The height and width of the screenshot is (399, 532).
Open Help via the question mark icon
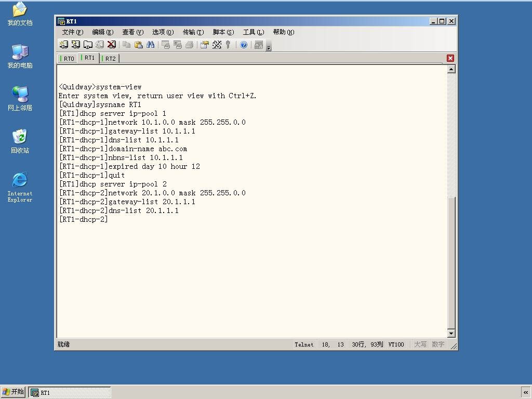(x=244, y=45)
